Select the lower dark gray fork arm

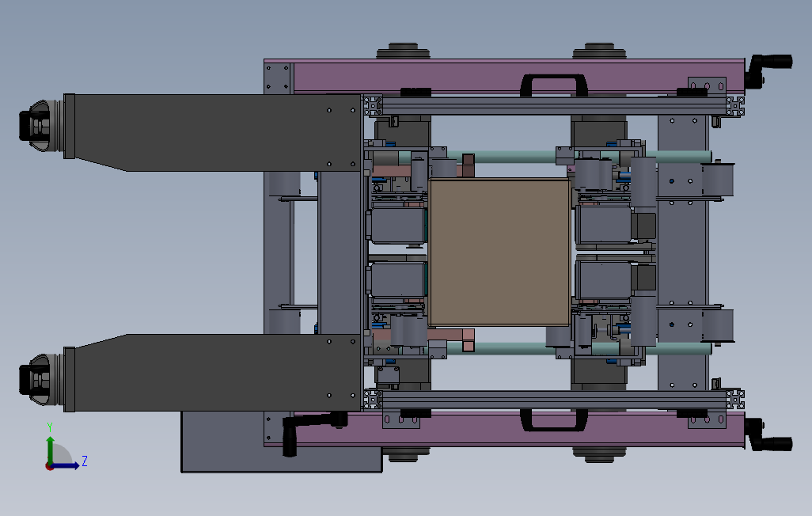coord(212,373)
